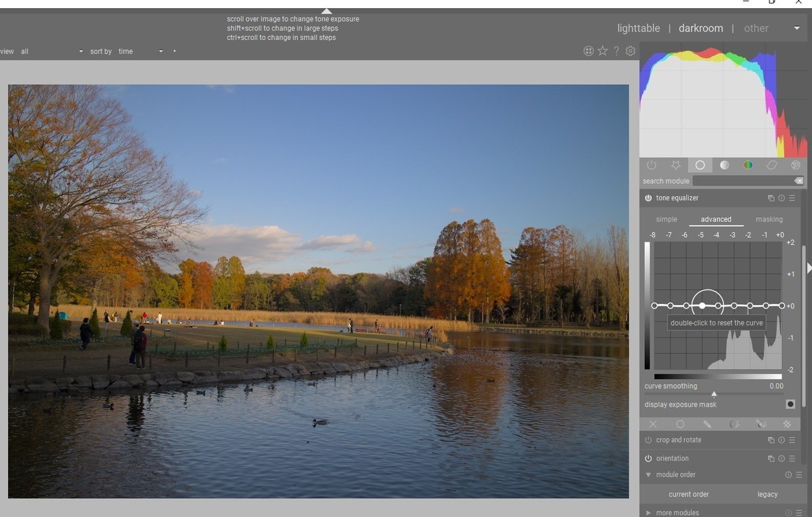Click the orientation module title

[x=672, y=458]
